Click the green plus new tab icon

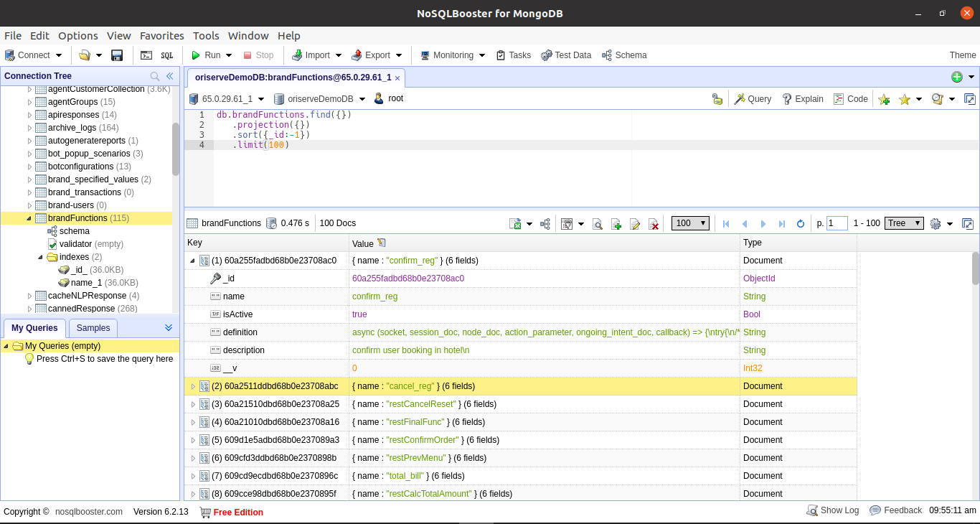pyautogui.click(x=956, y=77)
